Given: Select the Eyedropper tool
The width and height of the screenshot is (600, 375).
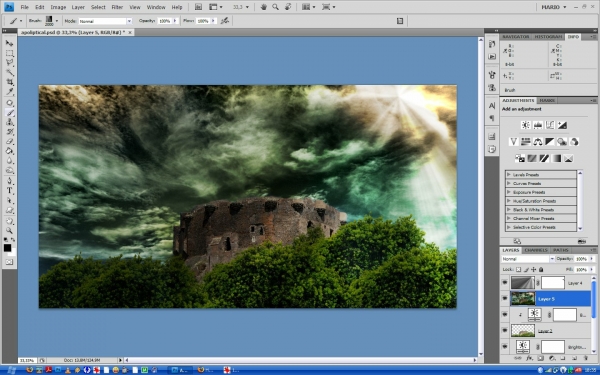Looking at the screenshot, I should point(10,92).
